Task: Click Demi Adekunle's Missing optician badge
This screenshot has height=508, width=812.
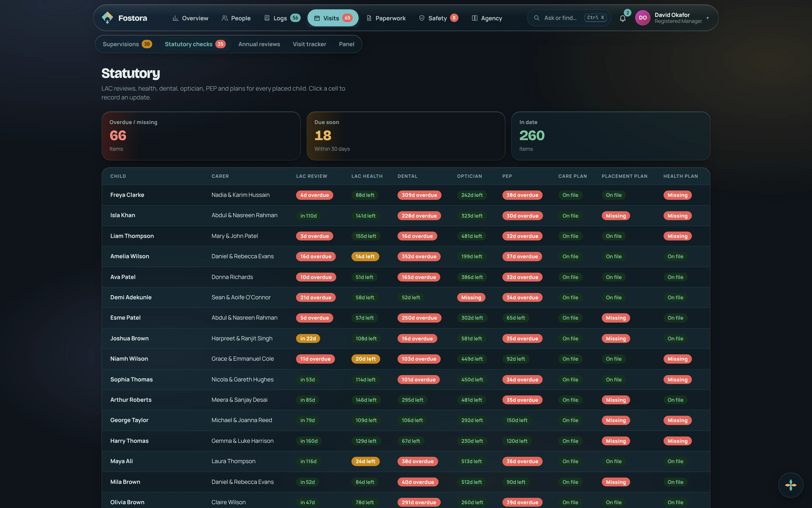Action: pyautogui.click(x=471, y=297)
